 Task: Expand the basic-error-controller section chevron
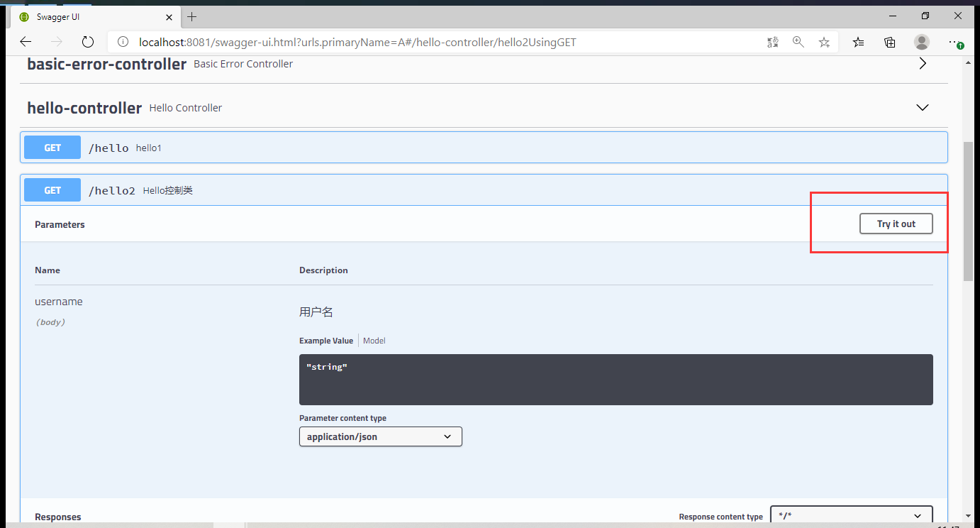point(923,63)
